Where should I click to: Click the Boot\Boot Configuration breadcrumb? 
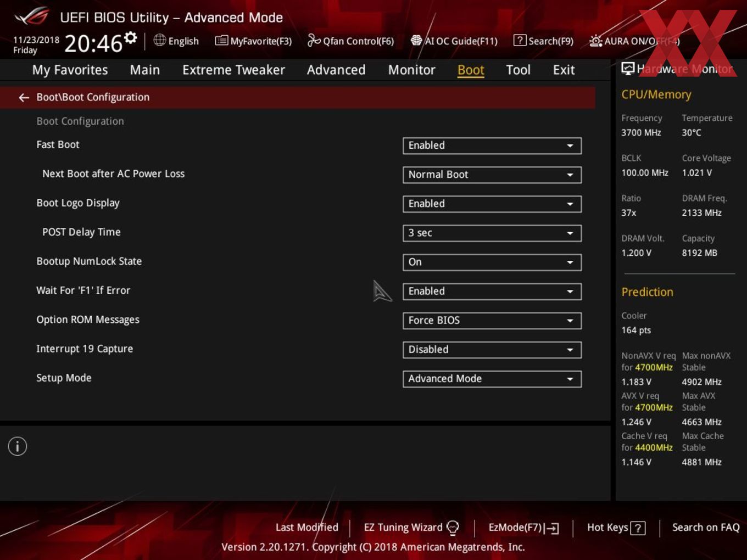[x=93, y=97]
